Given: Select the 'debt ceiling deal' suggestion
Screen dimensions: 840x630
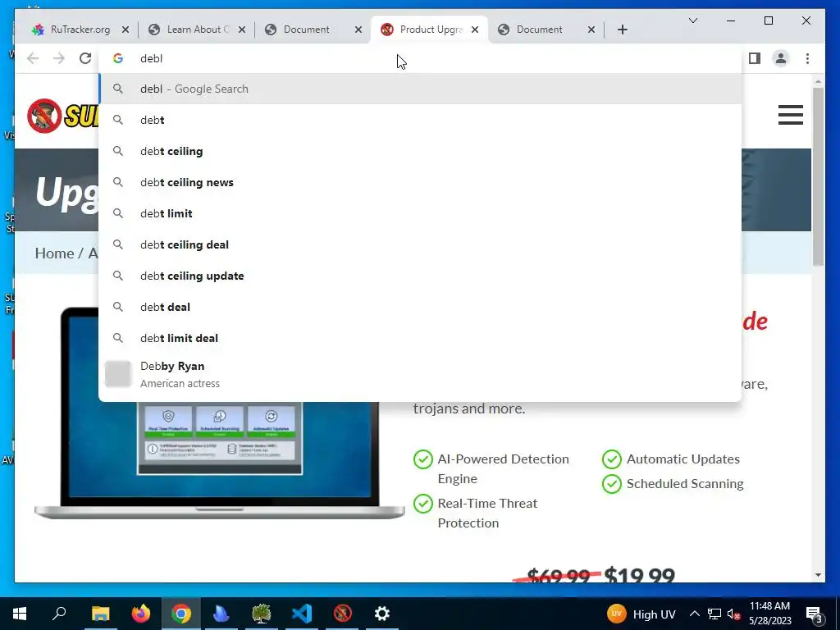Looking at the screenshot, I should [420, 244].
